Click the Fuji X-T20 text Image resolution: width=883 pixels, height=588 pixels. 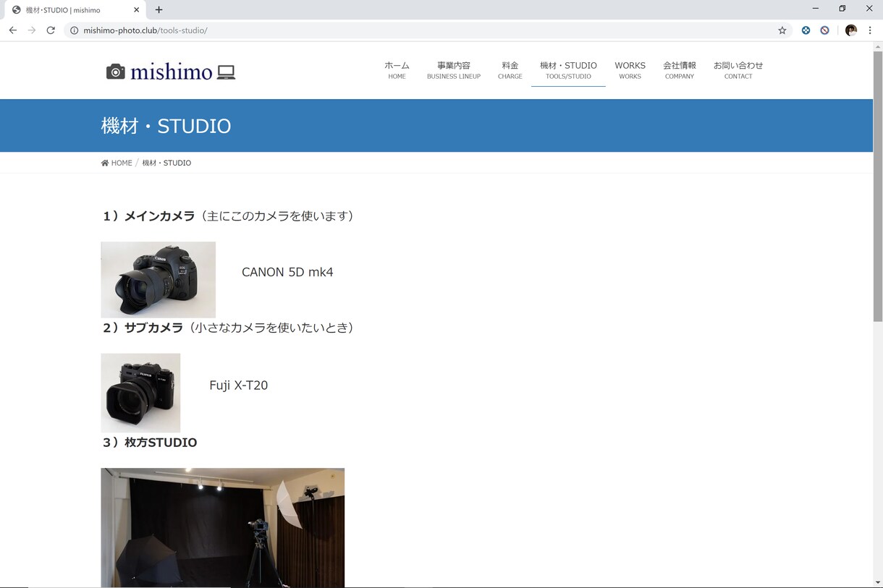click(x=239, y=385)
